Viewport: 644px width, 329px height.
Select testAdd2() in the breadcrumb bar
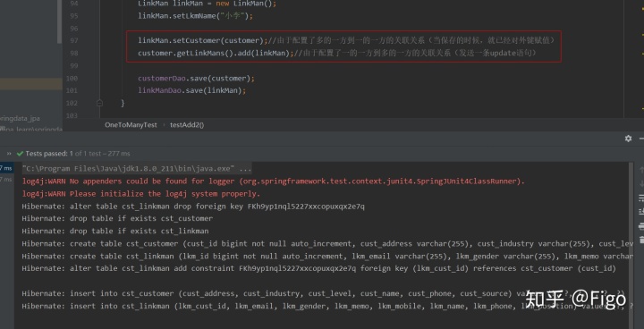[187, 125]
